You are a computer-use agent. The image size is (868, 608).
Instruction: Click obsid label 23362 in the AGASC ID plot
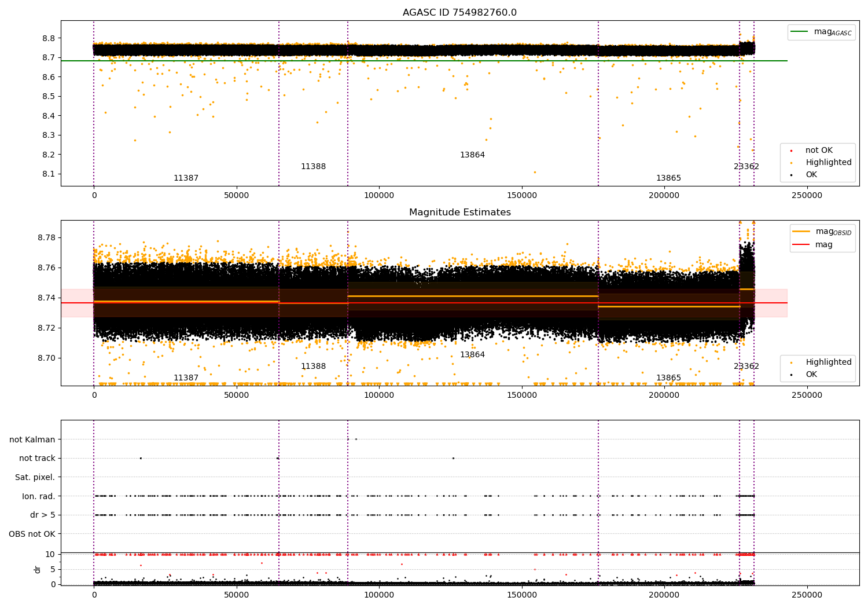(x=746, y=167)
